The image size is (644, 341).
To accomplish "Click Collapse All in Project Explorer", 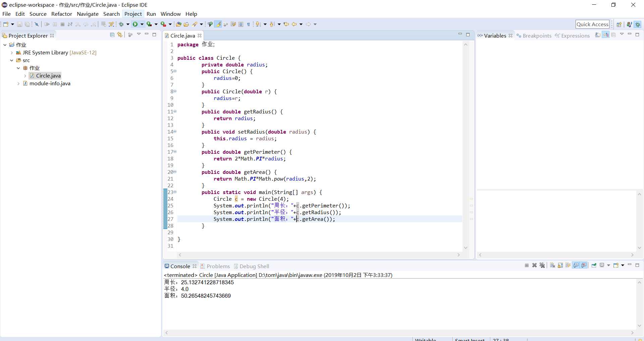I will [x=112, y=35].
